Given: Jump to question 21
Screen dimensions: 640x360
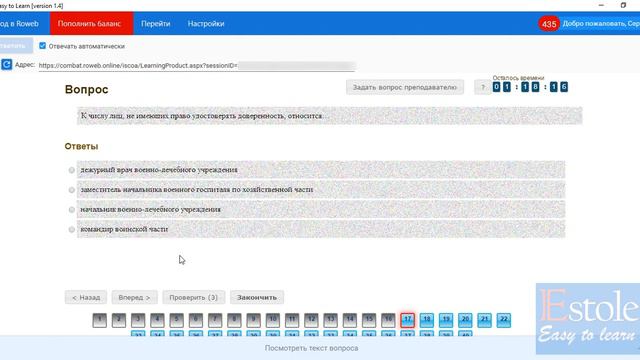Looking at the screenshot, I should pos(484,320).
